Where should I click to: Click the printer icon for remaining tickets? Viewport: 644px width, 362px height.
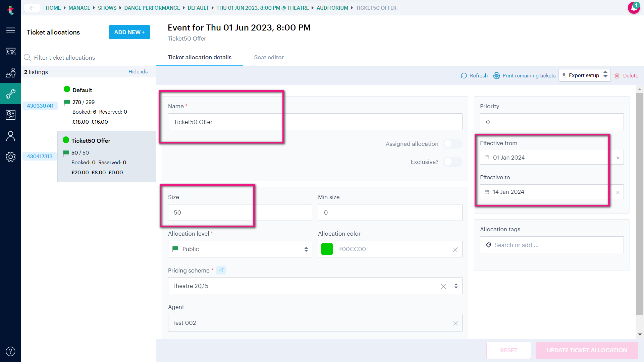pyautogui.click(x=496, y=76)
